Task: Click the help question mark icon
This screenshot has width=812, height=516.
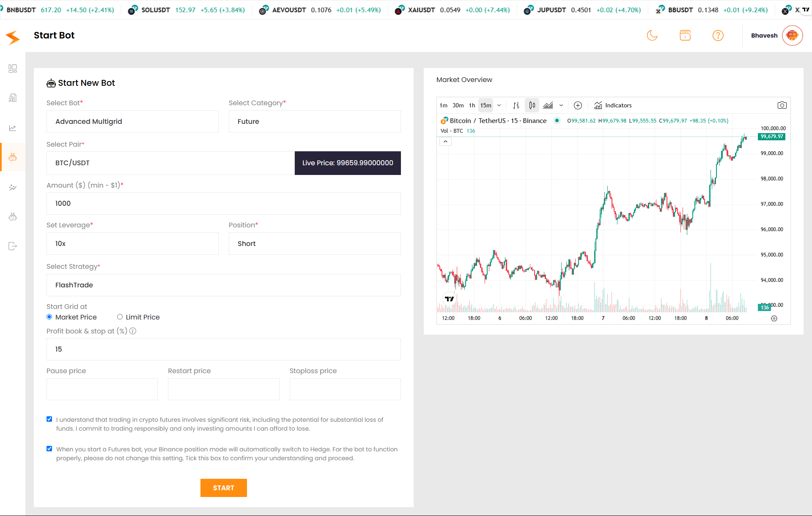Action: point(718,35)
